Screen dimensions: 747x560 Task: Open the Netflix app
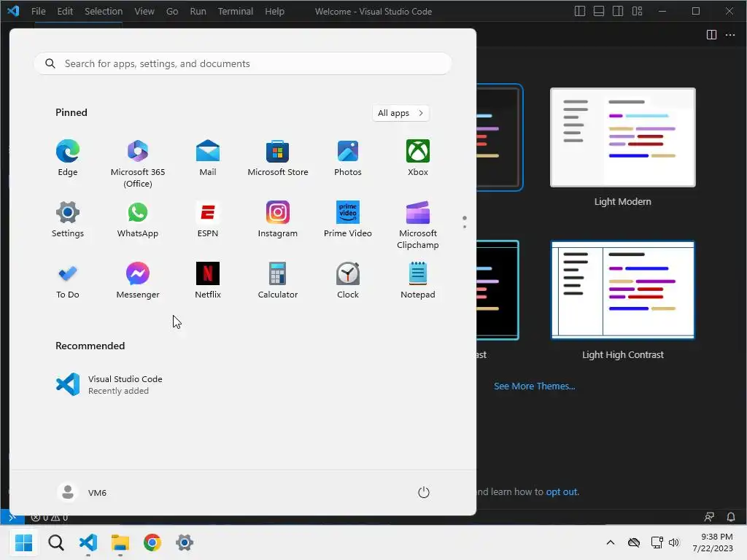(208, 281)
